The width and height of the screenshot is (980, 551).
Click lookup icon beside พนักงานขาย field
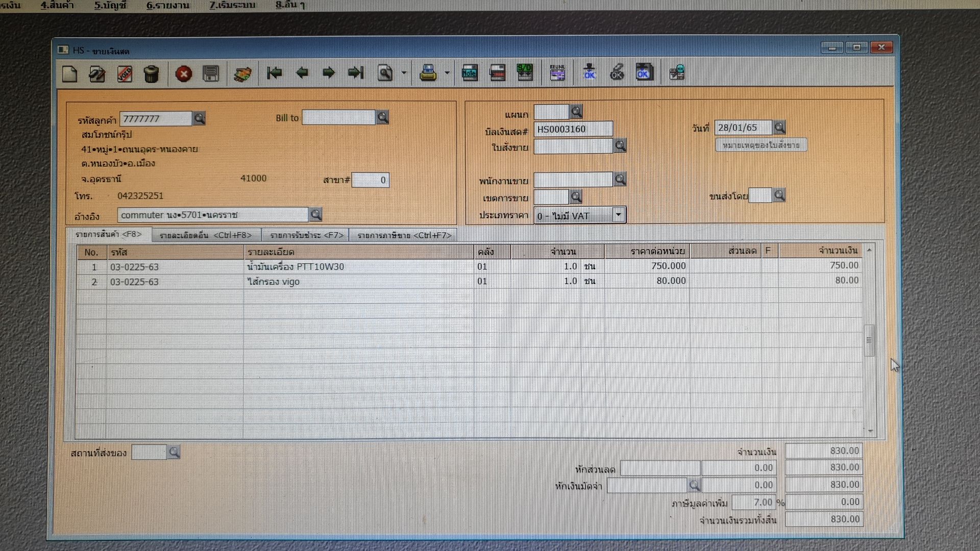[x=620, y=179]
